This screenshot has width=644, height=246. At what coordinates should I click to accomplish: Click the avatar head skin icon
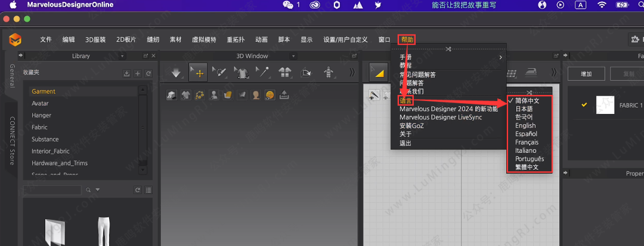(x=255, y=95)
